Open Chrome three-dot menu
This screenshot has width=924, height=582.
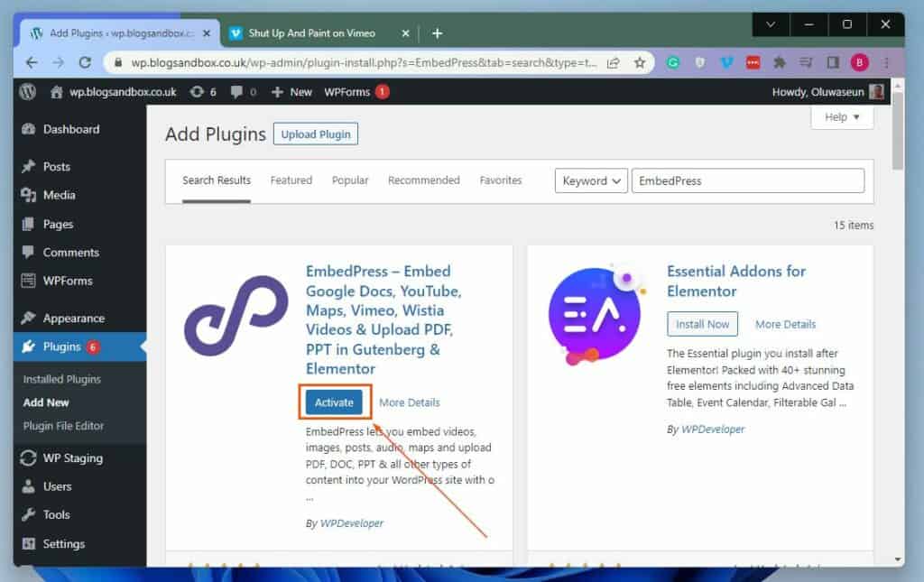tap(885, 62)
